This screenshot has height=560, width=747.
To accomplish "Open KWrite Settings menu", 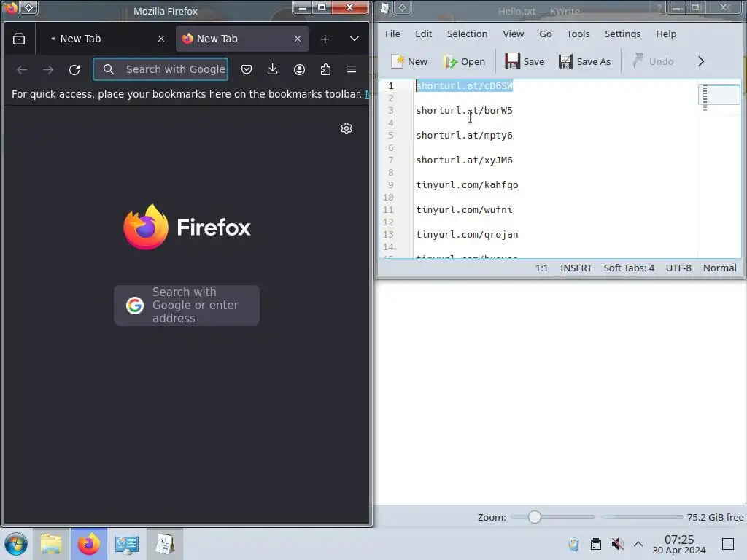I will coord(622,34).
